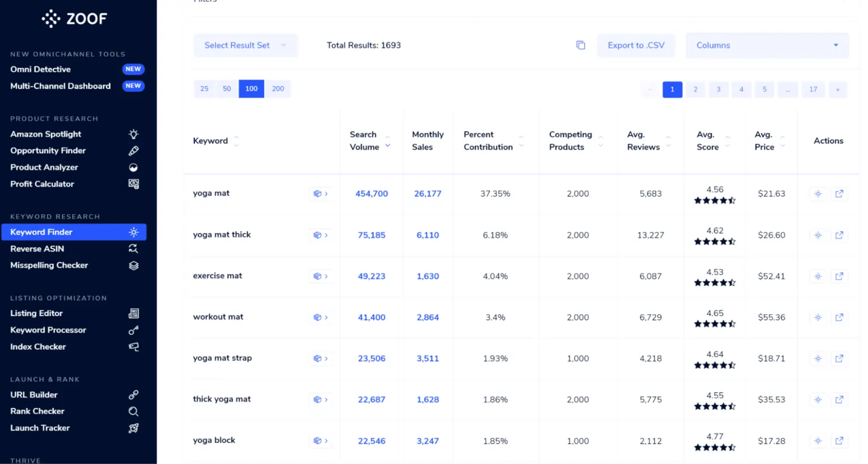Image resolution: width=868 pixels, height=464 pixels.
Task: Click the spotlight action icon for yoga block
Action: (x=818, y=441)
